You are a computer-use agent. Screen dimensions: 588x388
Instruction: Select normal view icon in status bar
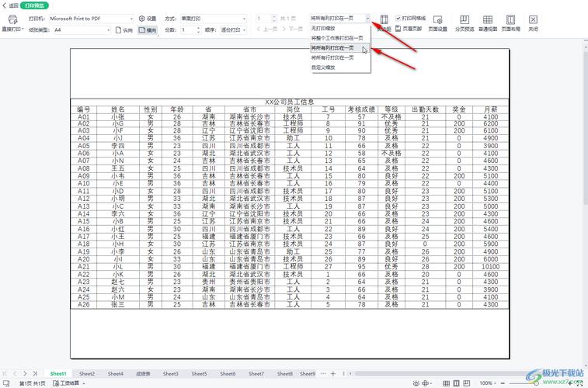[x=447, y=383]
